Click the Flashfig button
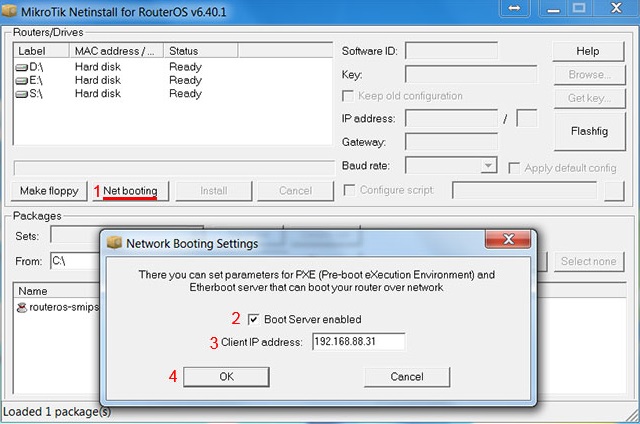Viewport: 640px width, 424px height. pyautogui.click(x=589, y=131)
